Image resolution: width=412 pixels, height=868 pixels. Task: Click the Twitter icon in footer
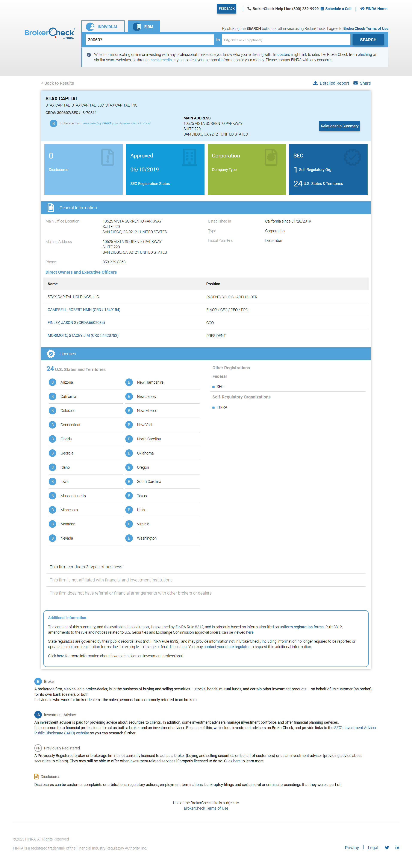387,847
